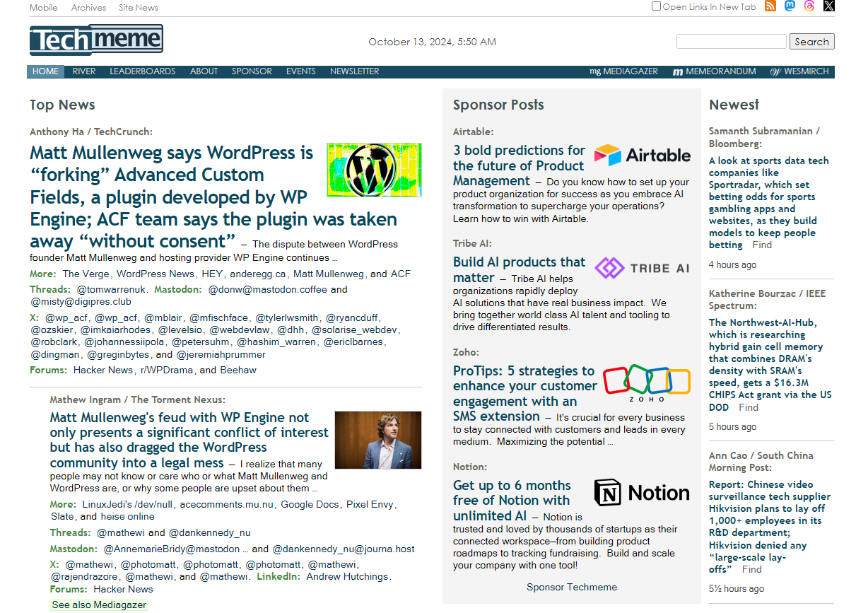Image resolution: width=868 pixels, height=613 pixels.
Task: Click WordPress logo story thumbnail
Action: pos(374,170)
